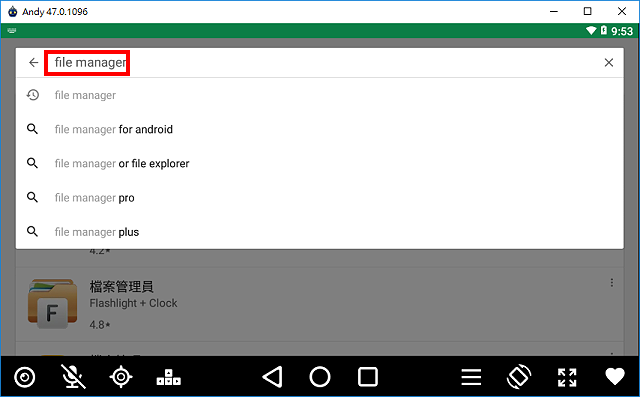Clear the search text with the X
Screen dimensions: 640x397
pos(609,62)
